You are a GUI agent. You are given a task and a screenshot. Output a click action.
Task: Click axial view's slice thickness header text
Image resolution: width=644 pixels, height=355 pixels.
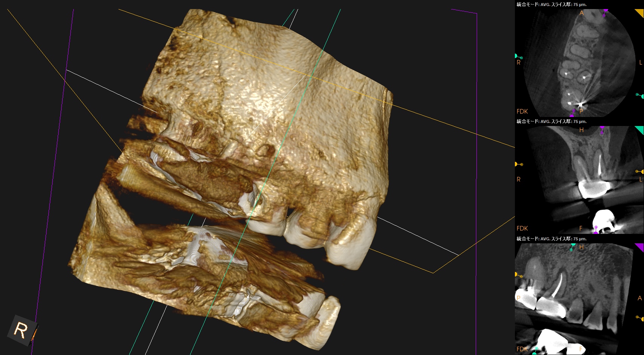click(x=551, y=5)
